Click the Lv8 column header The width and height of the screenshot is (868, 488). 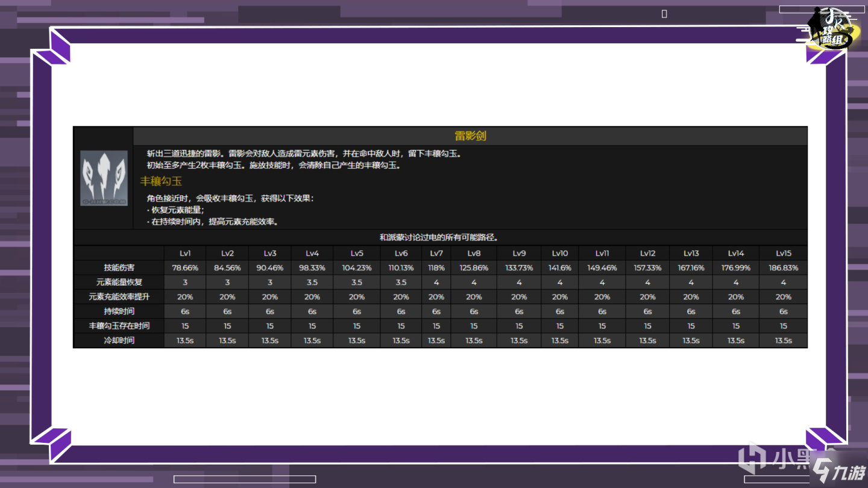pyautogui.click(x=474, y=254)
